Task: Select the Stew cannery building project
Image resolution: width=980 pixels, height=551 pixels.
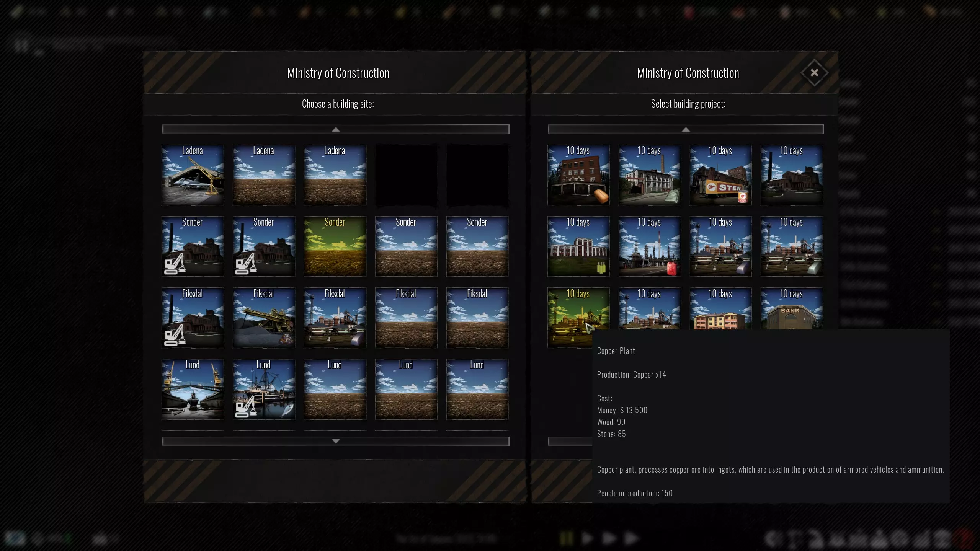Action: click(x=720, y=175)
